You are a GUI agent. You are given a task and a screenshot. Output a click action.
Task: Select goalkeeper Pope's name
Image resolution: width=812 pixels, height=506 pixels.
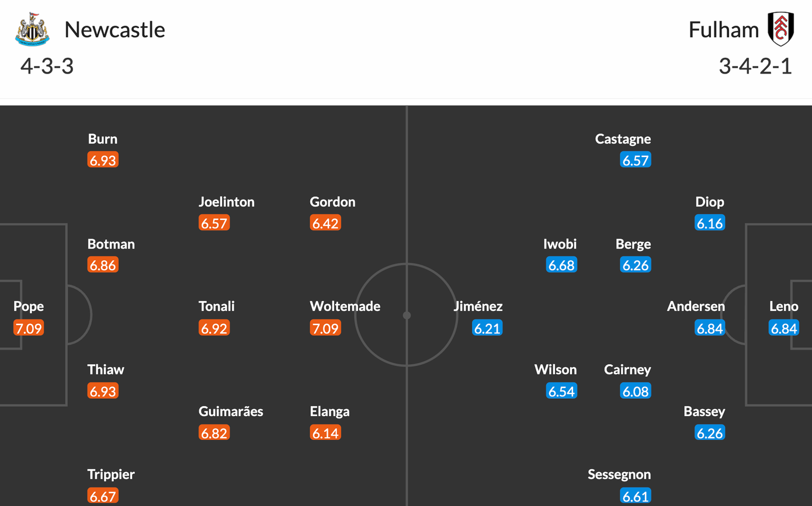click(29, 306)
